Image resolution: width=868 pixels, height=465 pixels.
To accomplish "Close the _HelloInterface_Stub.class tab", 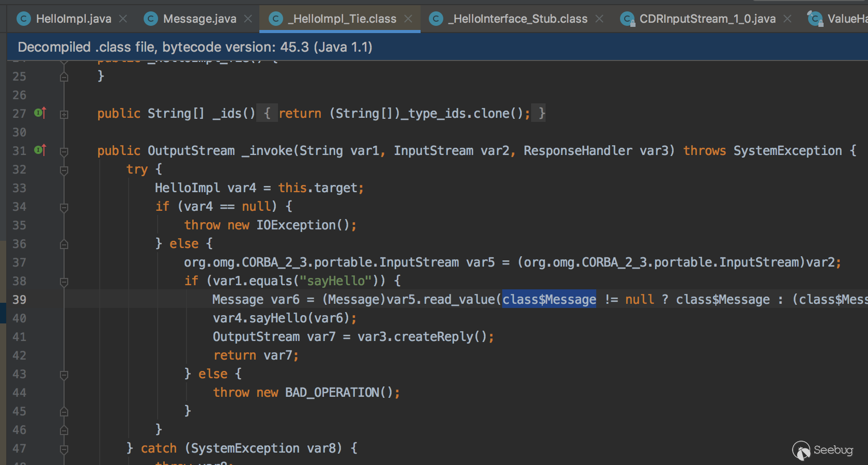I will 599,19.
